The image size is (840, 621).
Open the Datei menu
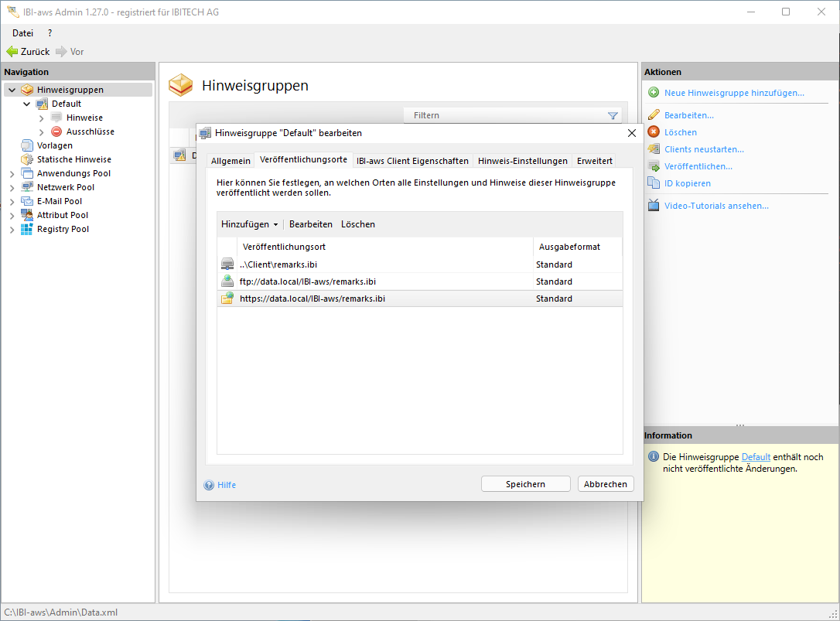point(22,33)
